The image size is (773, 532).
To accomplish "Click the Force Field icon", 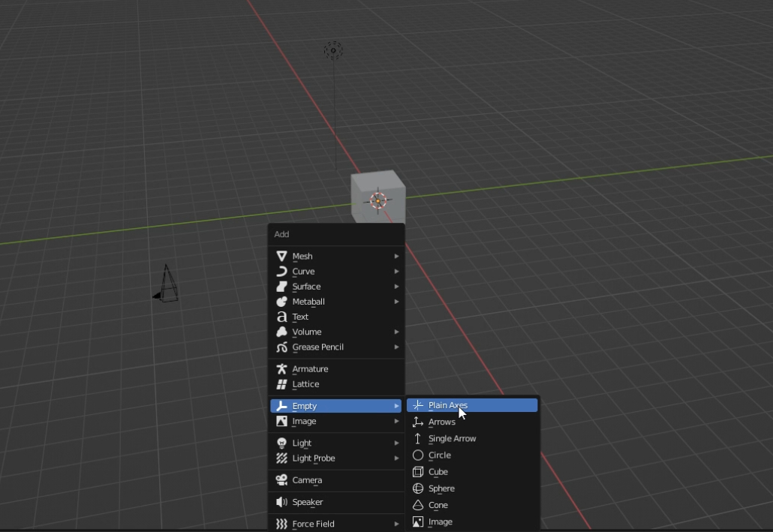I will coord(281,524).
